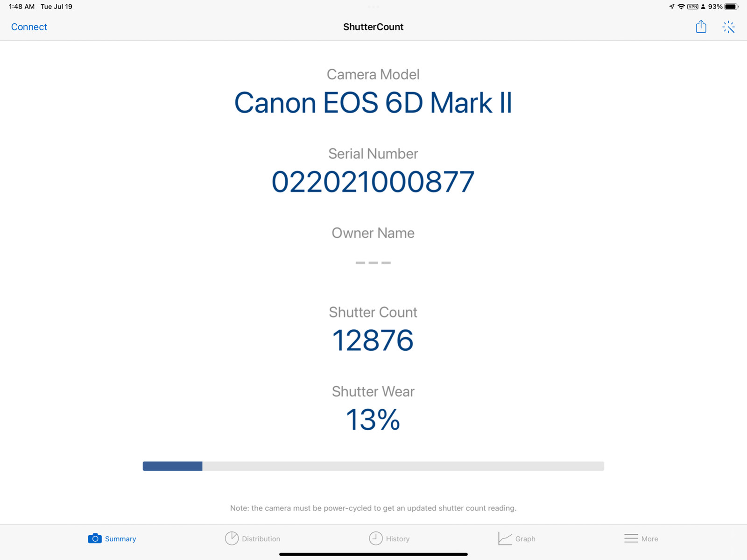Tap the battery indicator in status bar
The height and width of the screenshot is (560, 747).
click(x=731, y=7)
